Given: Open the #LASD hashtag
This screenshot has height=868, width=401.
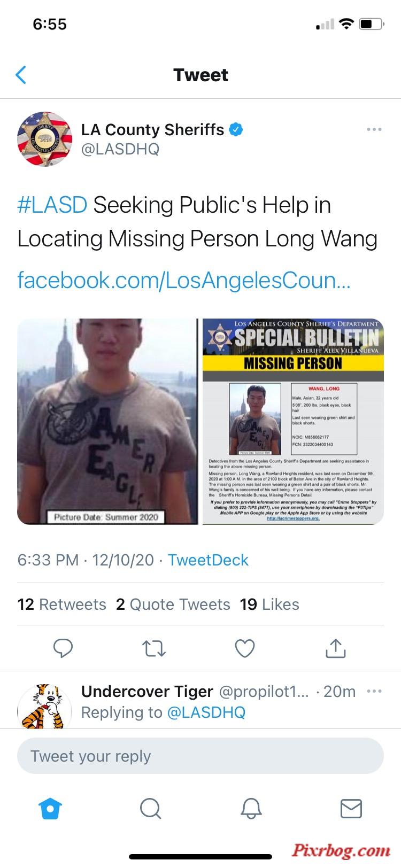Looking at the screenshot, I should point(52,205).
